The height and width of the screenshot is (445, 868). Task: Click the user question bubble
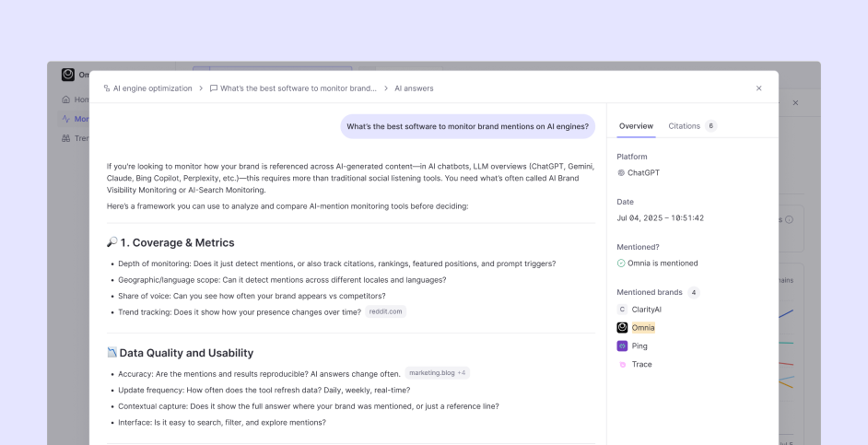pos(468,126)
